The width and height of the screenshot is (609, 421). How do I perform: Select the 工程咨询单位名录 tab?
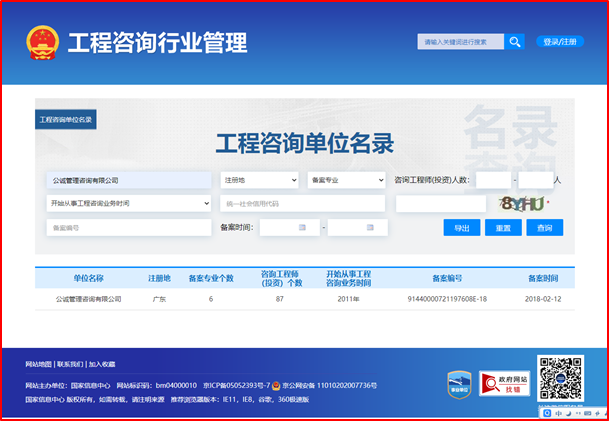(66, 120)
